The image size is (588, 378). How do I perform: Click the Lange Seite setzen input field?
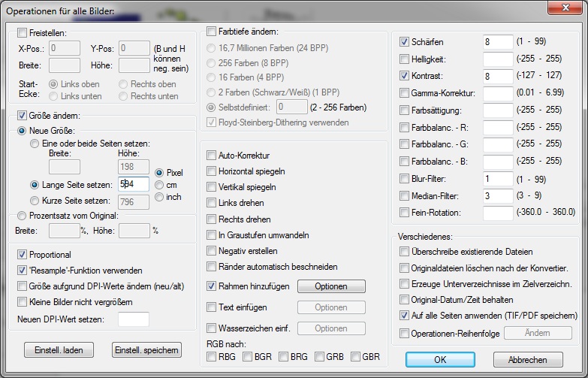[134, 183]
